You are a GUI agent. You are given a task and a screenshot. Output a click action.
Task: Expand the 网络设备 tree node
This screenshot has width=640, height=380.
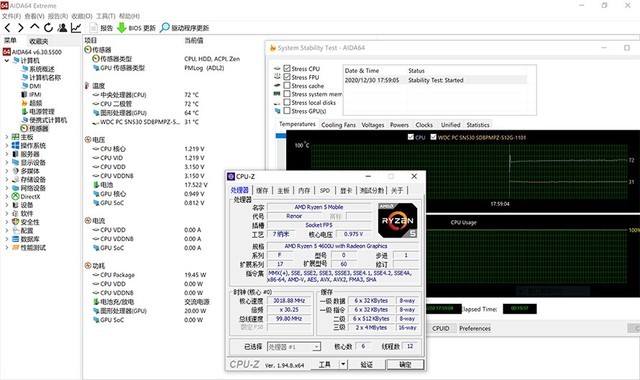click(x=7, y=188)
